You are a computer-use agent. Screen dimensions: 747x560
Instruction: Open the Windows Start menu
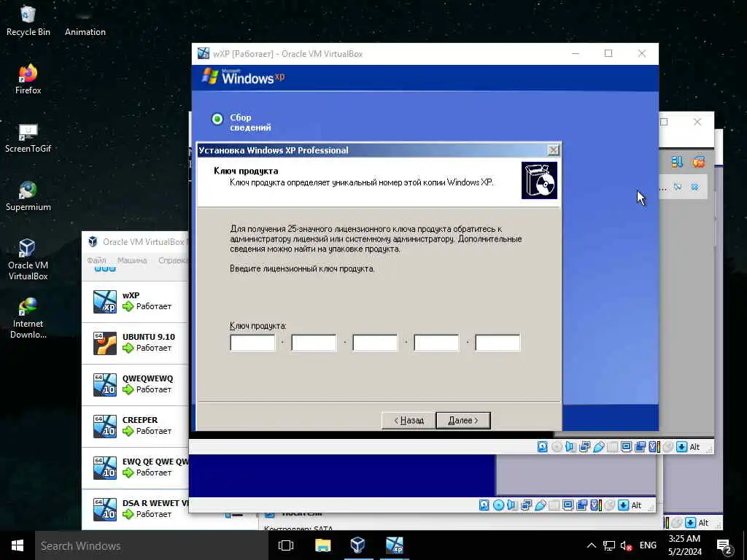pos(18,545)
